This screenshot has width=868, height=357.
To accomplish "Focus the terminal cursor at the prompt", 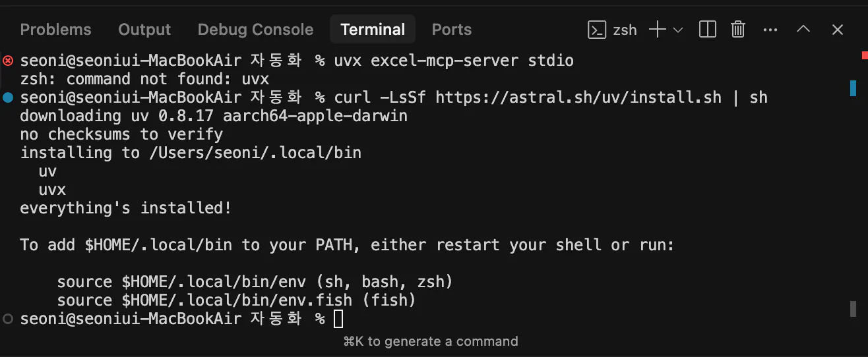I will coord(338,319).
